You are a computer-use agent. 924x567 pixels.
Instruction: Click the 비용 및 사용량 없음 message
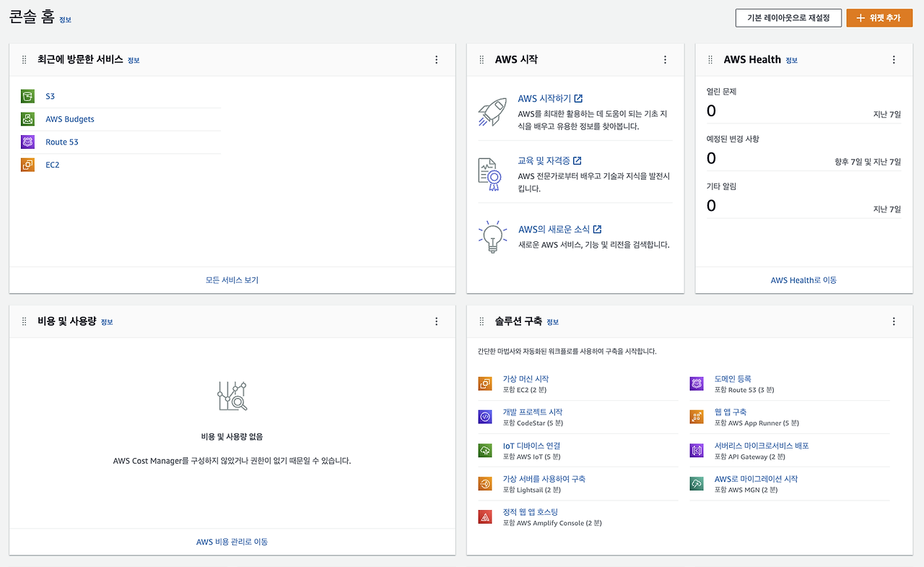(232, 437)
